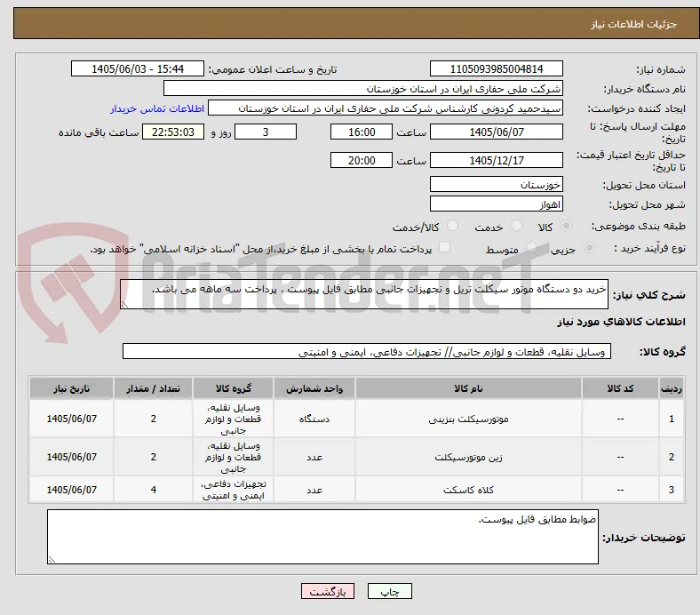Click the deadline time 16:00 field
This screenshot has height=615, width=700.
click(x=362, y=132)
